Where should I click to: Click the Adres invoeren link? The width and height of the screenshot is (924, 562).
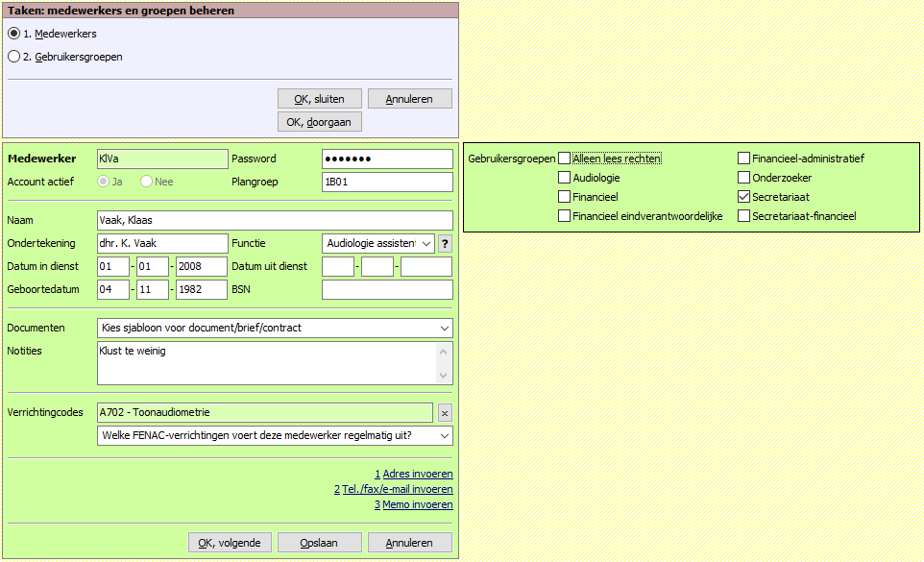point(417,475)
